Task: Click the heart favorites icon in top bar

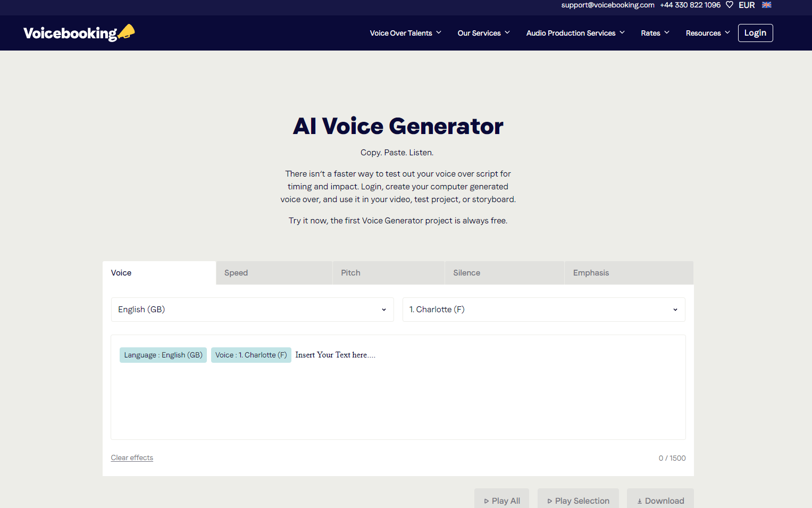Action: (x=729, y=5)
